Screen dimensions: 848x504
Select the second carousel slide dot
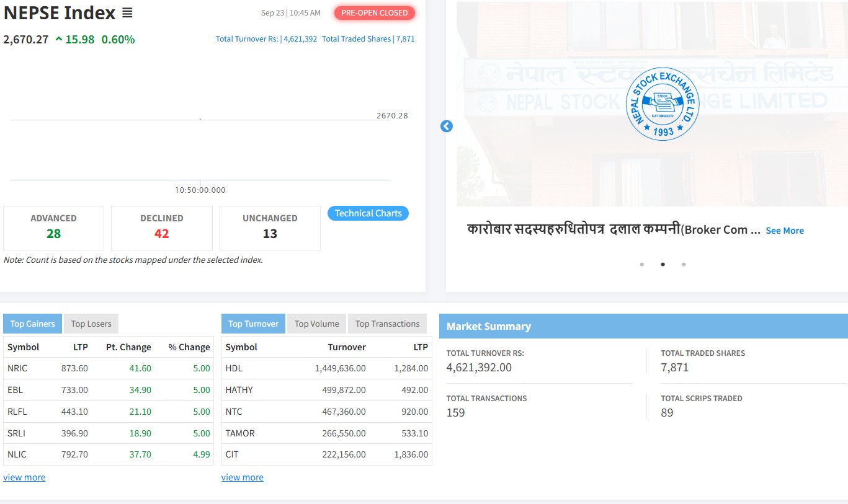tap(663, 264)
